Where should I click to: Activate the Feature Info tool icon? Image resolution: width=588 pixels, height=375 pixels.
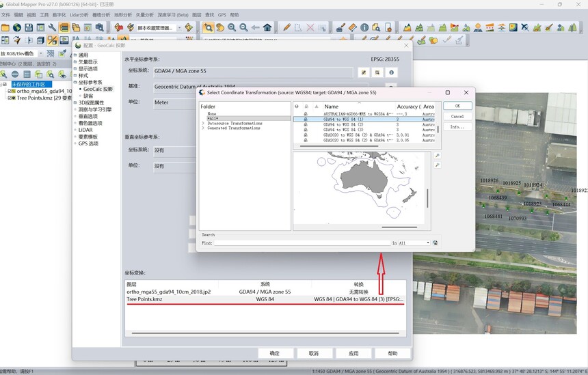click(x=364, y=27)
